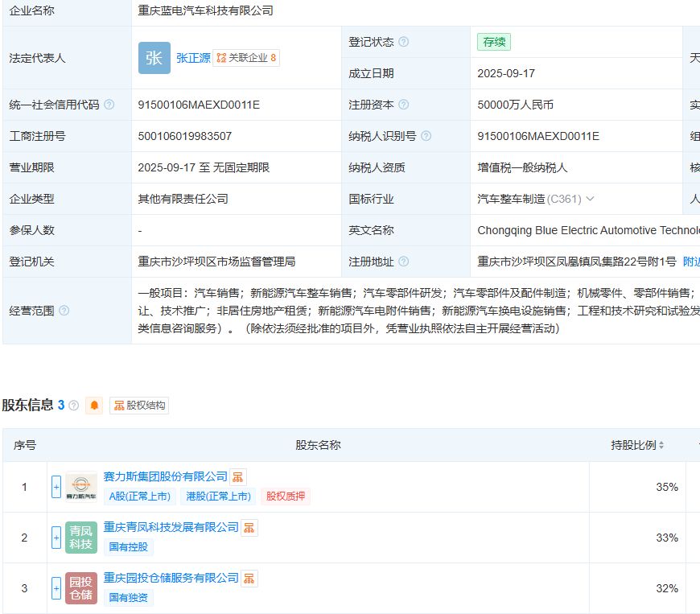Click help icon next to 登记状态
Screen dimensions: 700x614
point(403,42)
